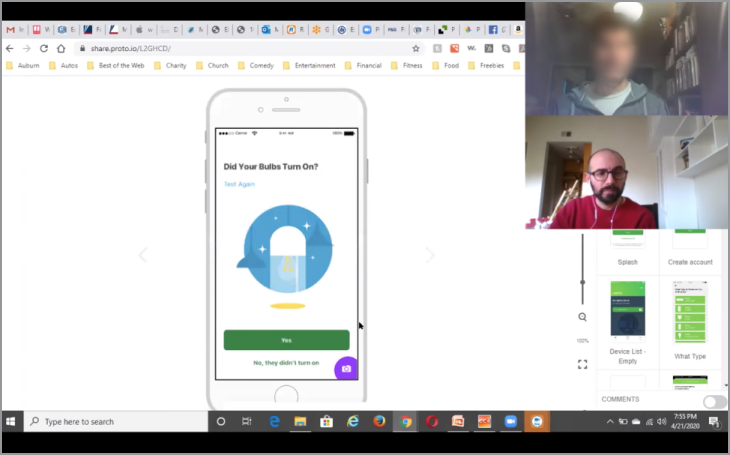Click the purple camera screenshot button
The image size is (730, 455).
point(346,368)
